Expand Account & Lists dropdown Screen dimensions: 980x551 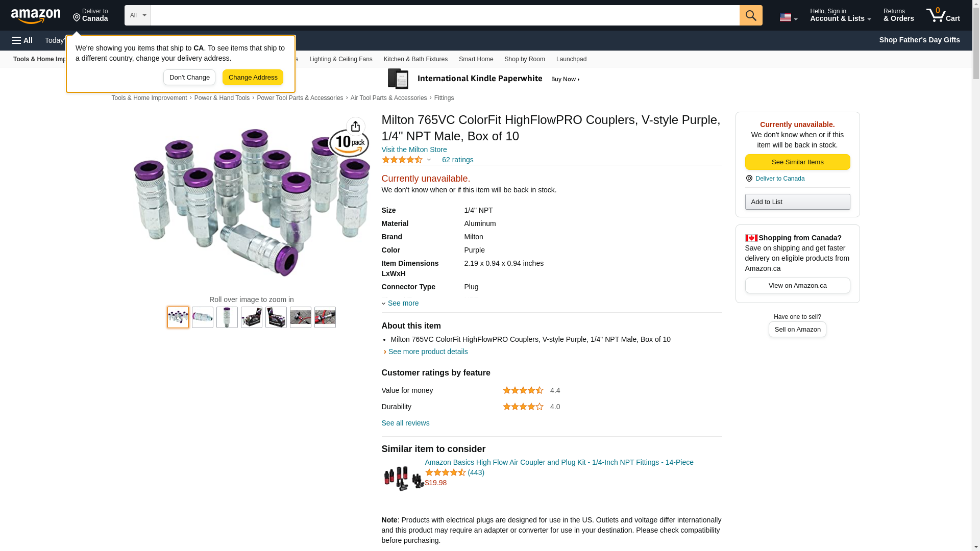click(840, 15)
